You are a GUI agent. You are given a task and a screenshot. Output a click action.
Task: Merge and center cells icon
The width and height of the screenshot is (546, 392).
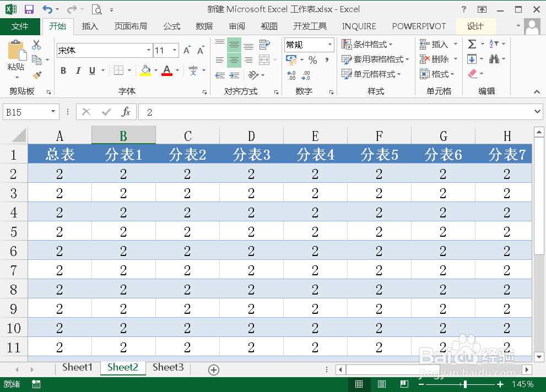pos(264,60)
